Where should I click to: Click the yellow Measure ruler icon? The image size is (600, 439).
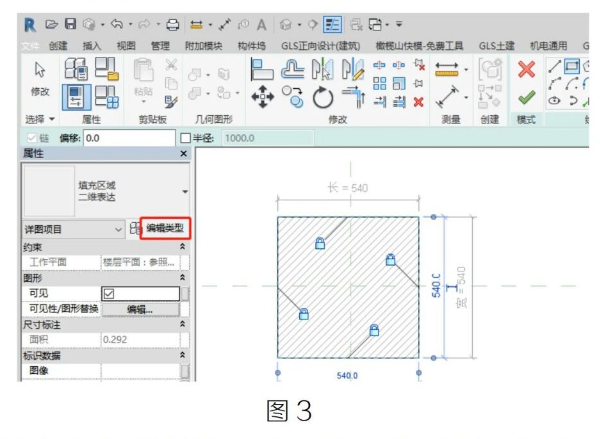click(447, 69)
